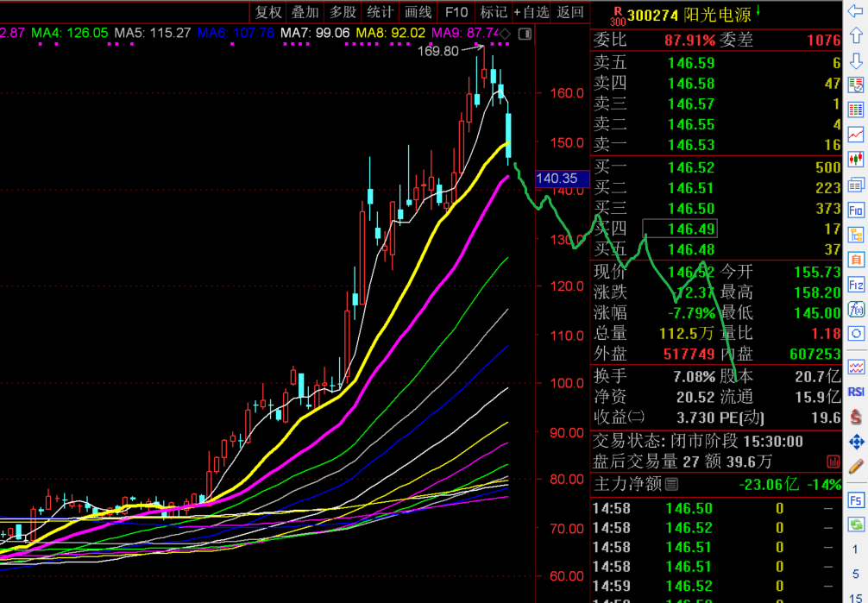This screenshot has width=868, height=603.
Task: Click +自选 to add to watchlist
Action: (531, 11)
